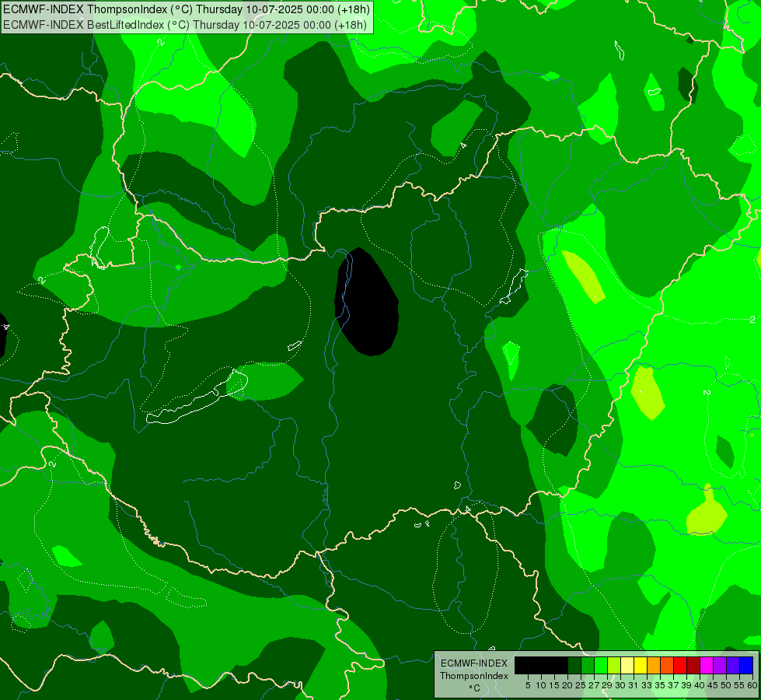Click the legend tick value 20
This screenshot has height=700, width=761.
pyautogui.click(x=567, y=685)
